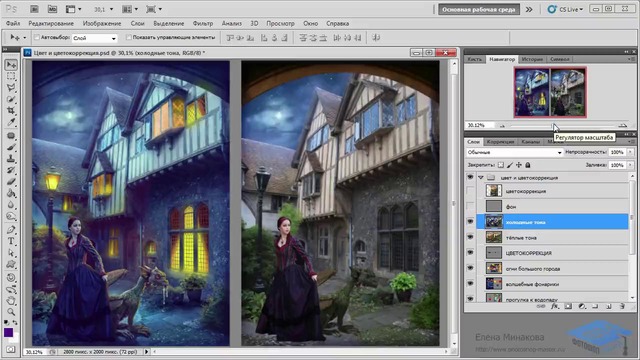Open the Обычные blend mode dropdown
Image resolution: width=640 pixels, height=360 pixels.
click(514, 152)
